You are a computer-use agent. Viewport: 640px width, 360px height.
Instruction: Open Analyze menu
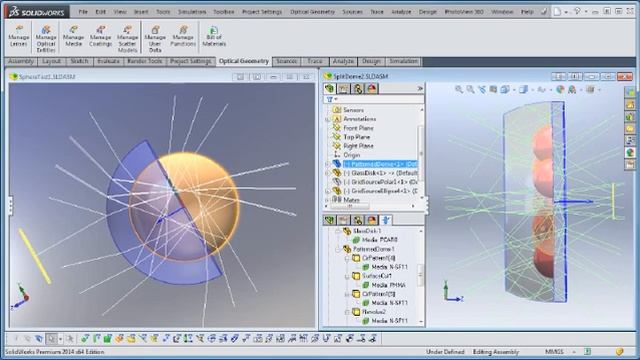click(x=401, y=12)
